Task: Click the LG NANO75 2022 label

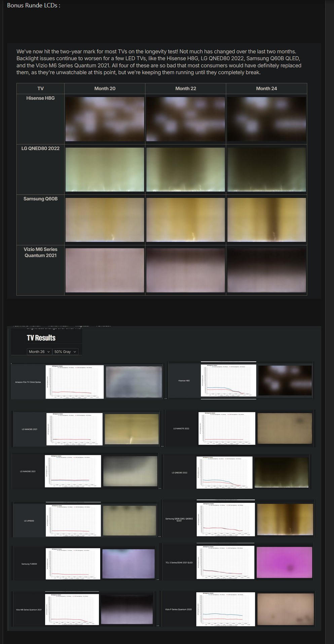Action: point(181,429)
